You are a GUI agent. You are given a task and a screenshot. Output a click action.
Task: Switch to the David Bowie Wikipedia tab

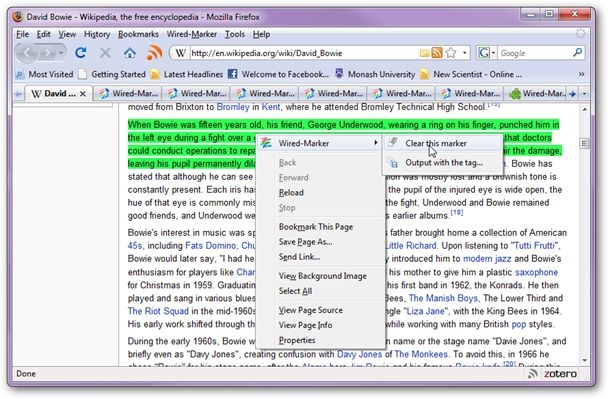point(58,93)
